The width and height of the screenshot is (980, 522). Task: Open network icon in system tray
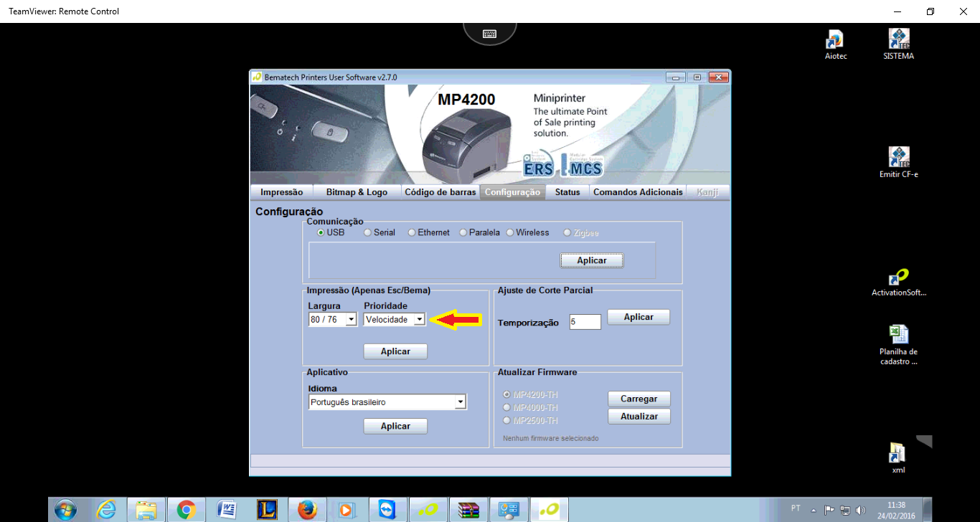coord(845,511)
